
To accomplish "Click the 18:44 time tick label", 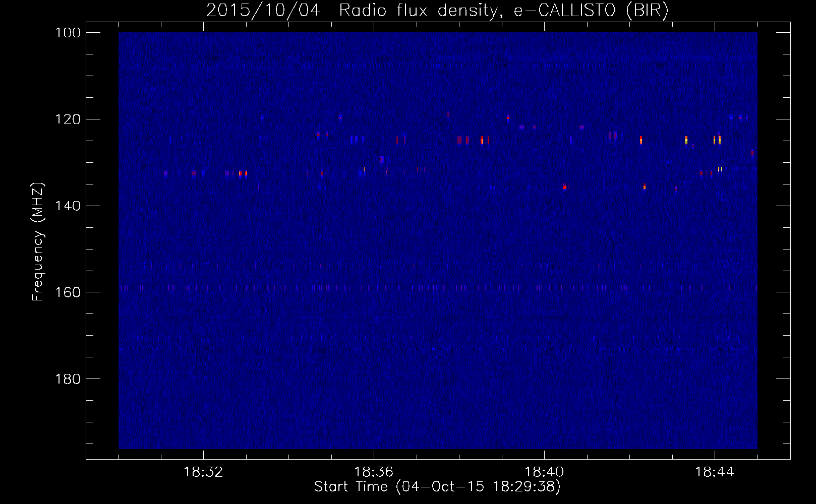I will tap(715, 472).
